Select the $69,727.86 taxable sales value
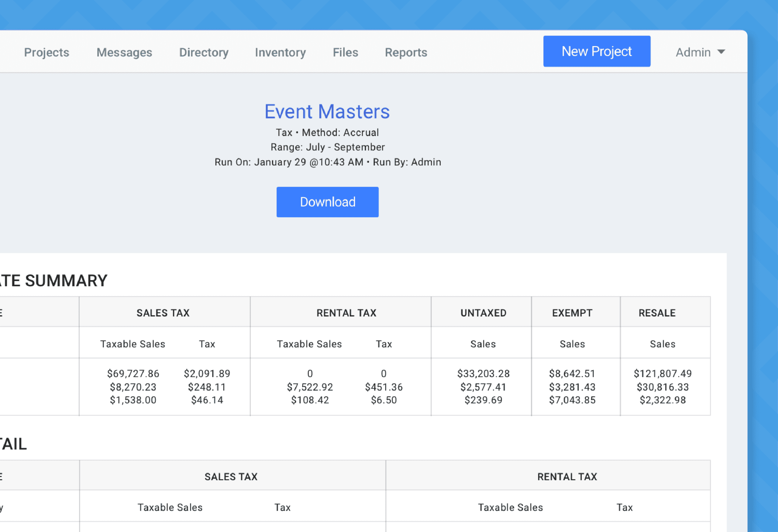This screenshot has height=532, width=778. click(x=133, y=373)
